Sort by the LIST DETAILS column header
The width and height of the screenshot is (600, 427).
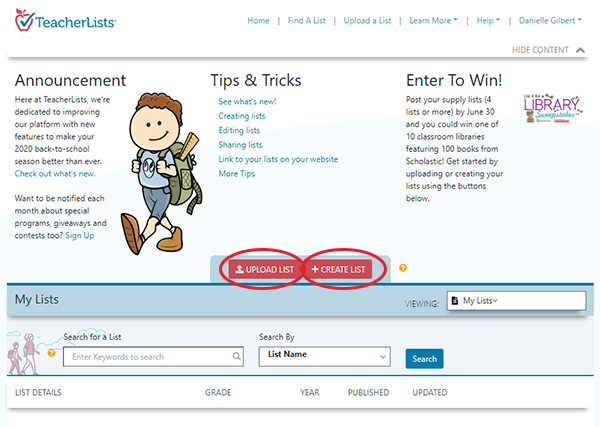point(38,393)
